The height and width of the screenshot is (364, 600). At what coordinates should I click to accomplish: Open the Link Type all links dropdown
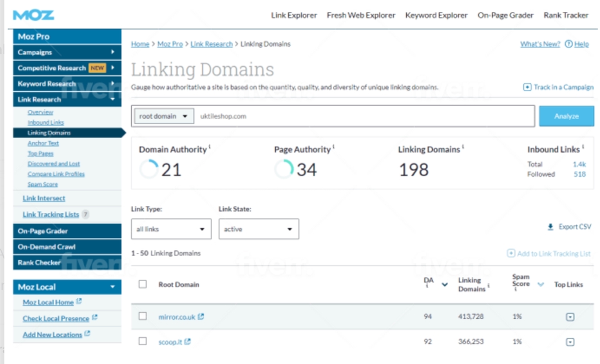[171, 229]
